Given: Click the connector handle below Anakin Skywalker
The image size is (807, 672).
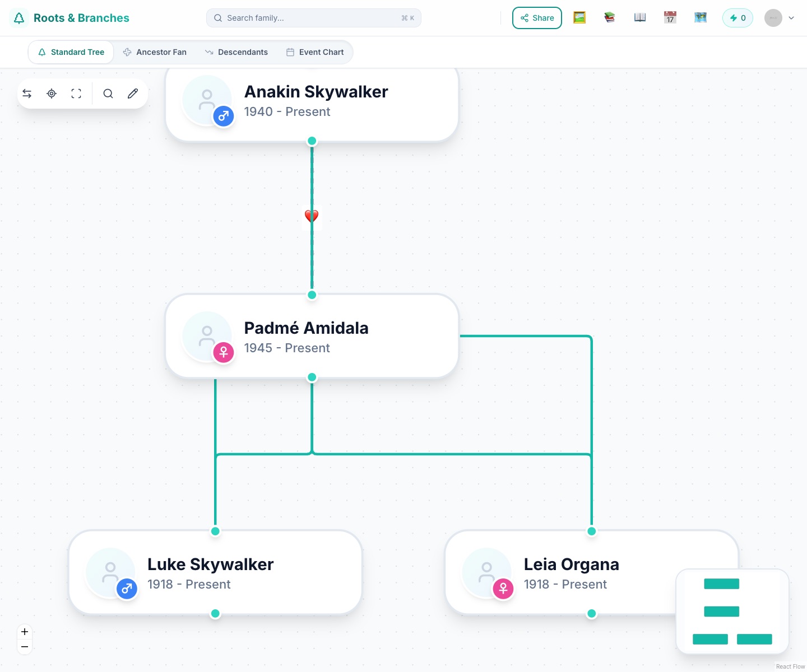Looking at the screenshot, I should 312,141.
